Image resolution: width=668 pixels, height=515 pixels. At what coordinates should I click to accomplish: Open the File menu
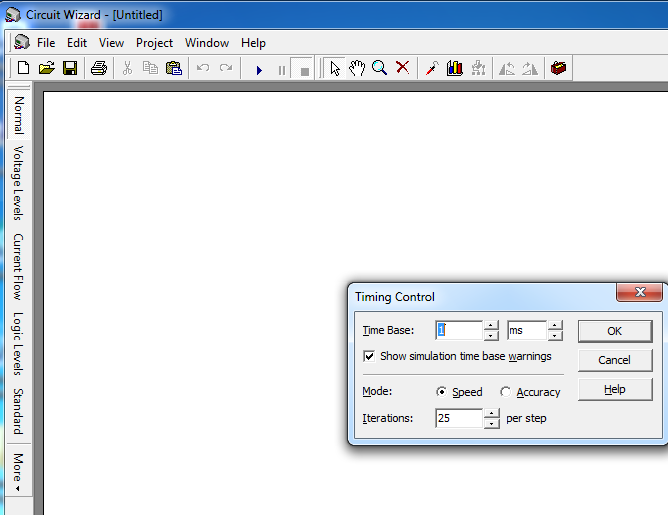pyautogui.click(x=46, y=43)
